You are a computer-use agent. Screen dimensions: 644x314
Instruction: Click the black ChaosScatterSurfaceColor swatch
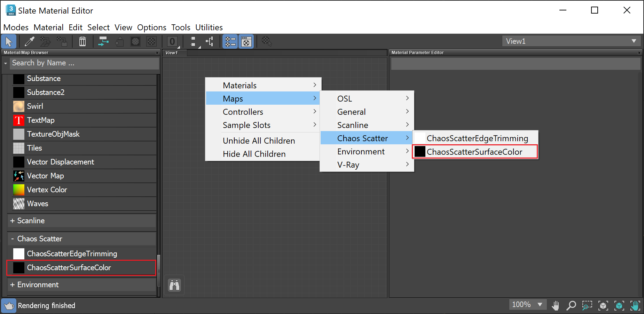click(18, 268)
